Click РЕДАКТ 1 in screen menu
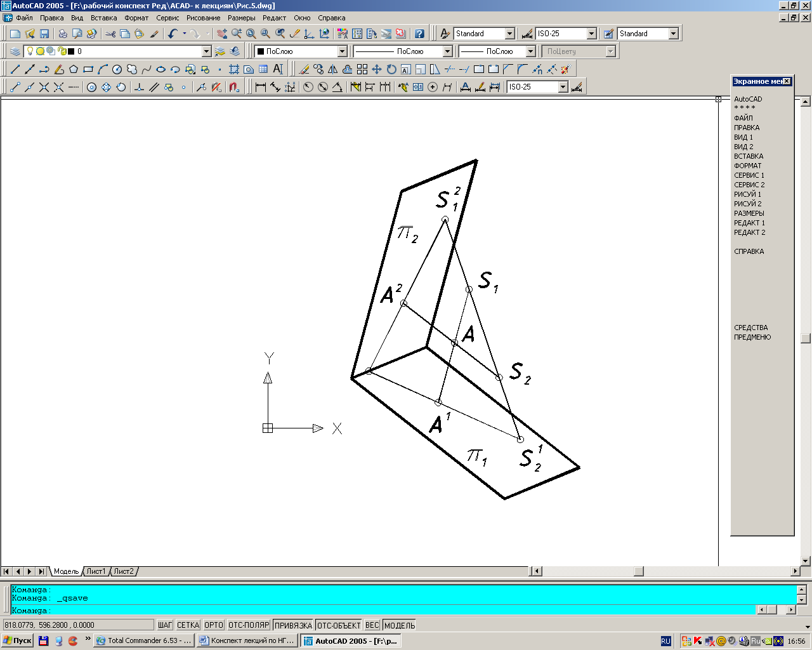Viewport: 812px width, 650px height. 749,223
